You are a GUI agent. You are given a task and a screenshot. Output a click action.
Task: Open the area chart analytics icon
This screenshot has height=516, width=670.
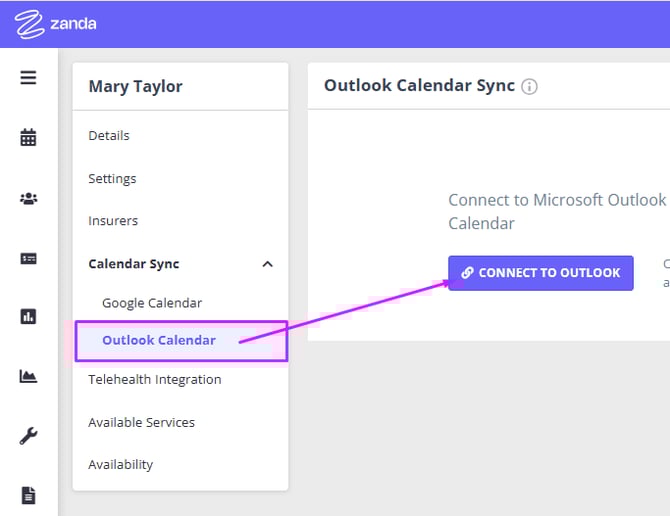point(28,376)
